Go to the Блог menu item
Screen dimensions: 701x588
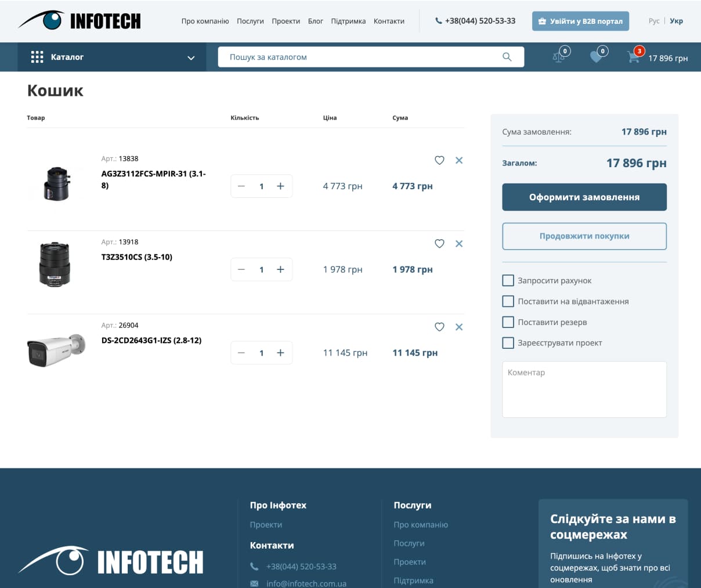point(315,21)
